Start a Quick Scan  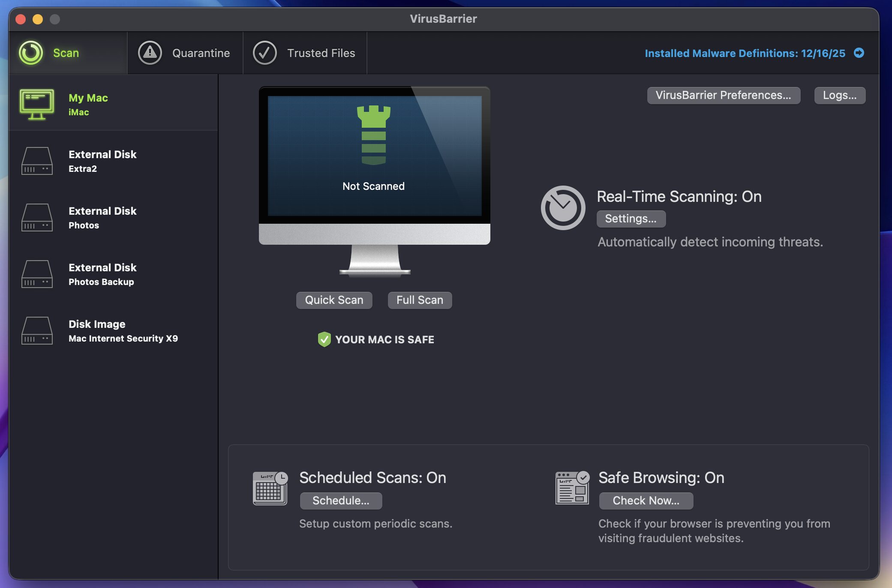334,300
